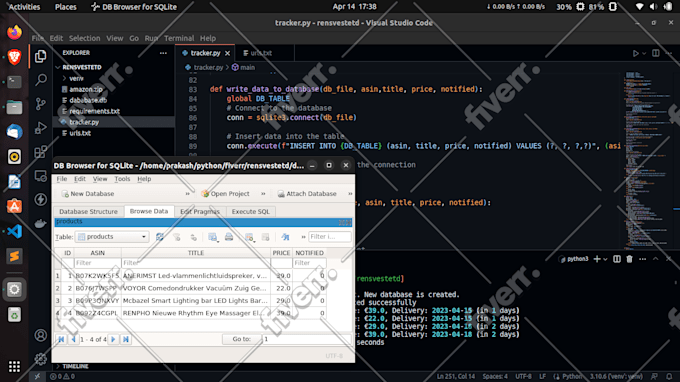Click Spaces: 4 indentation in status bar

pyautogui.click(x=495, y=376)
